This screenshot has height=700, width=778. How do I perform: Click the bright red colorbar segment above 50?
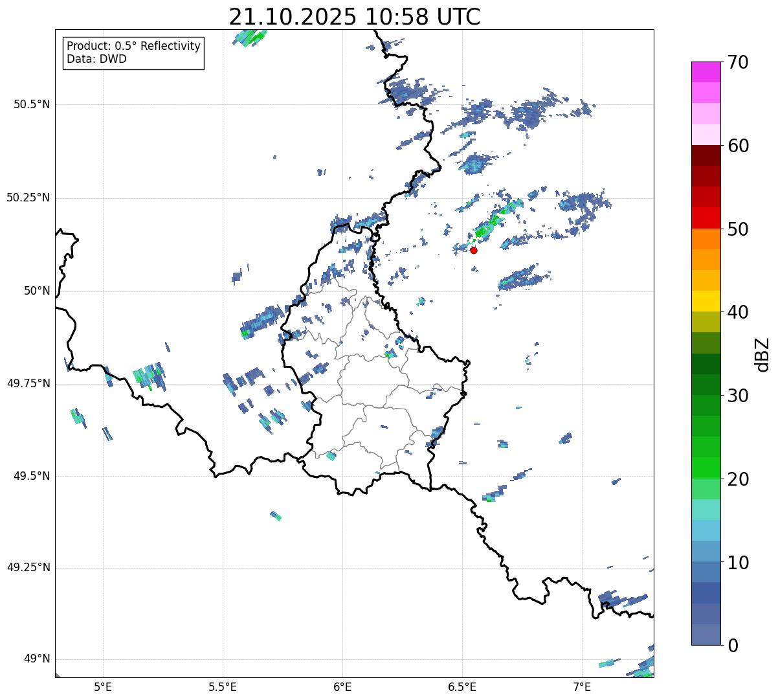click(x=706, y=218)
